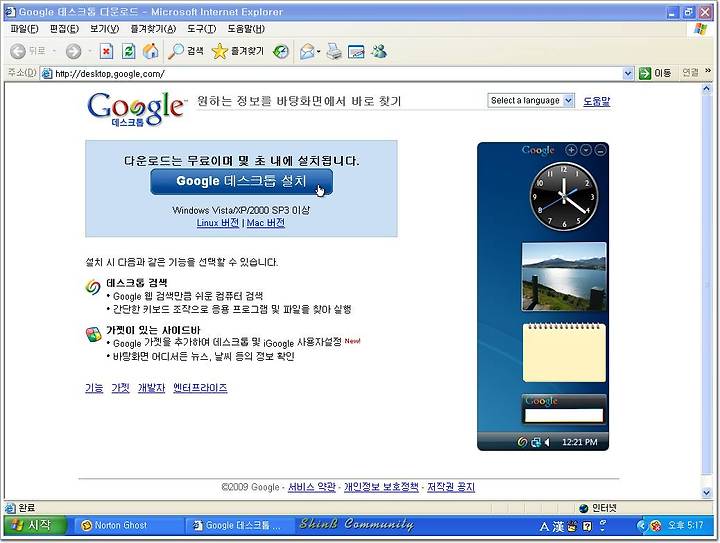Click the 도움말 help link

click(x=596, y=101)
